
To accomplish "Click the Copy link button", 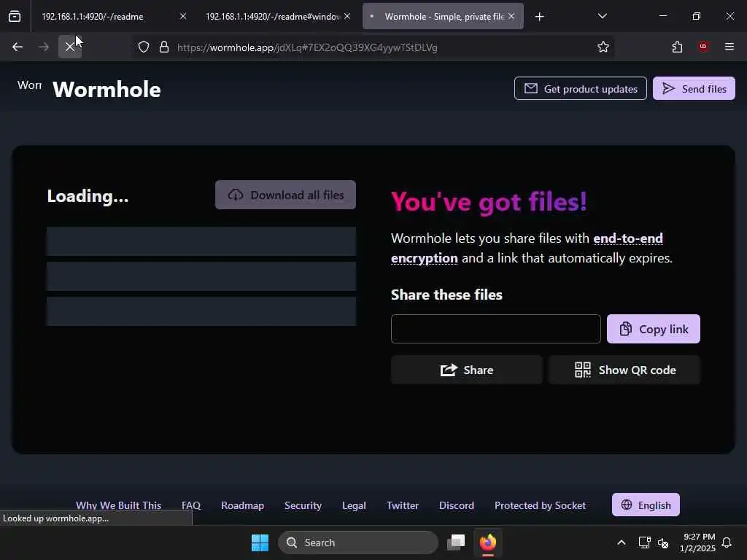I will click(x=653, y=329).
